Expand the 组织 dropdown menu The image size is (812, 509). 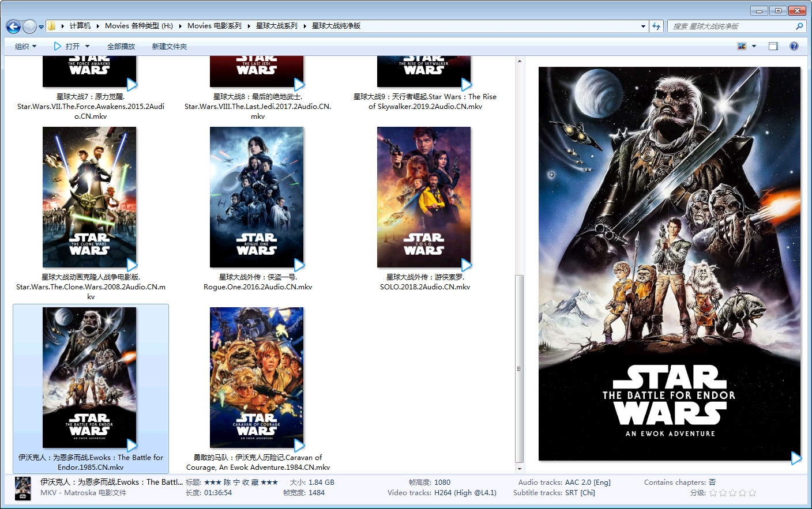click(x=25, y=46)
